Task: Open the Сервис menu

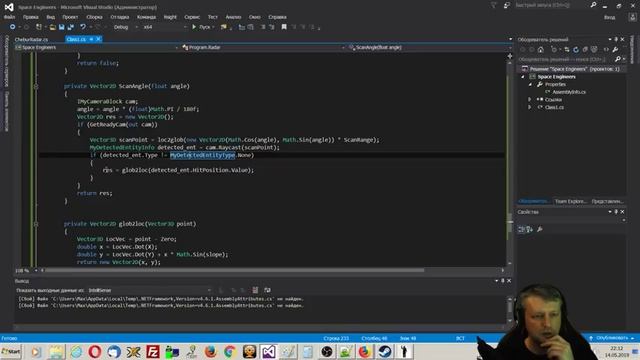Action: tap(192, 17)
